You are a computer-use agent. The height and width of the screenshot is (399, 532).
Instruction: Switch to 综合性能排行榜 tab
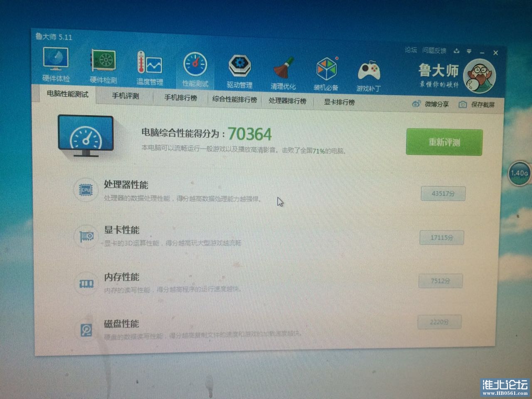coord(234,100)
